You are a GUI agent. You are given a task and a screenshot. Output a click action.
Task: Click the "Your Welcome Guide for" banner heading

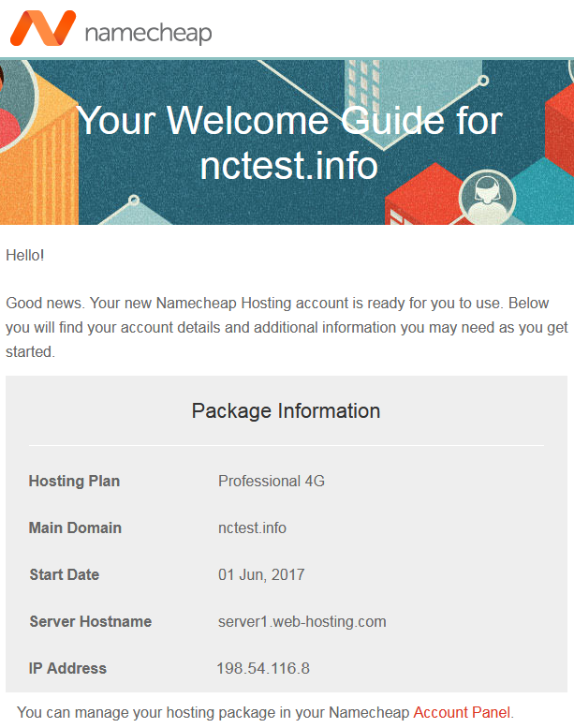[288, 121]
